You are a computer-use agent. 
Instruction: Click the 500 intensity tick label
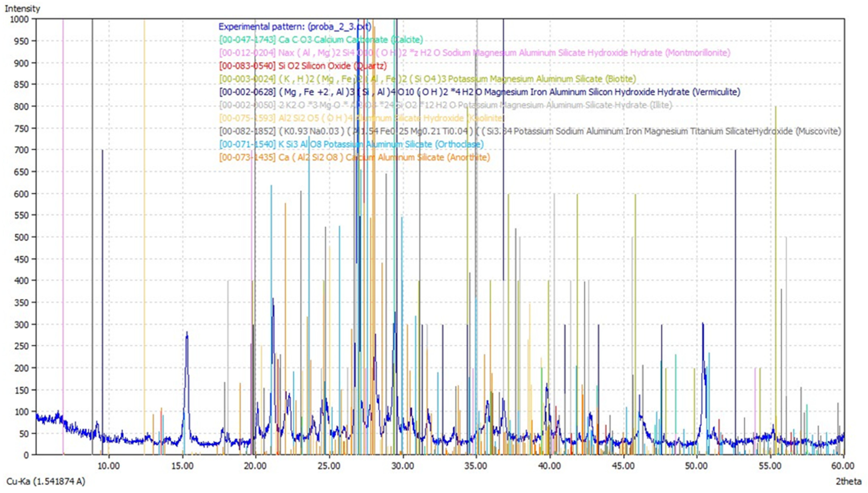22,237
